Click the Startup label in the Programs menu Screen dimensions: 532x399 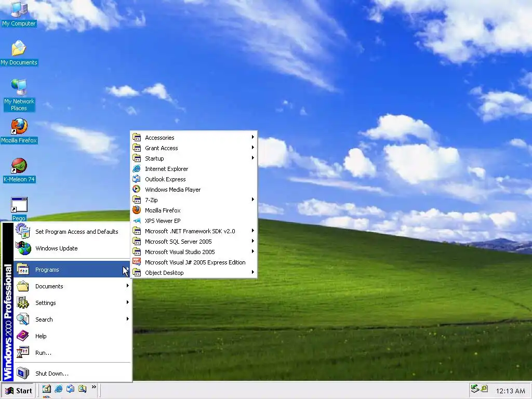[154, 158]
